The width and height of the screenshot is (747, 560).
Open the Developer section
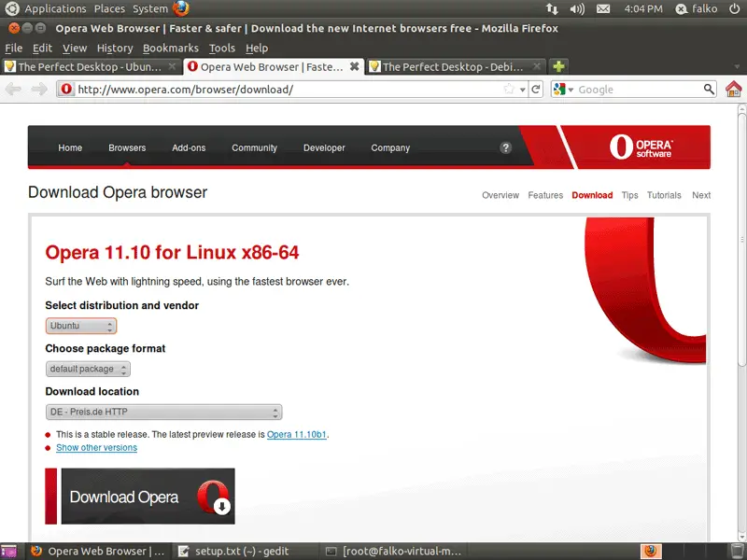click(x=324, y=147)
